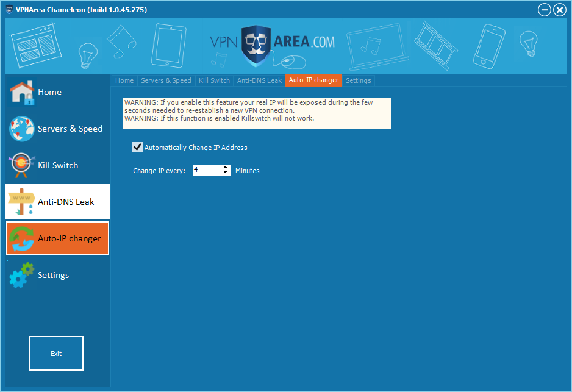
Task: Click the Killswitch warning text box
Action: [257, 113]
